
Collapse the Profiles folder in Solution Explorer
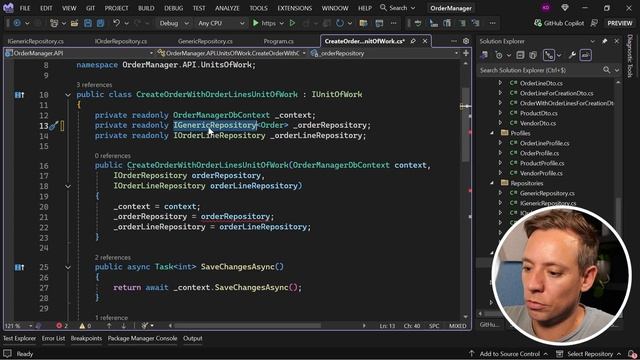coord(492,133)
